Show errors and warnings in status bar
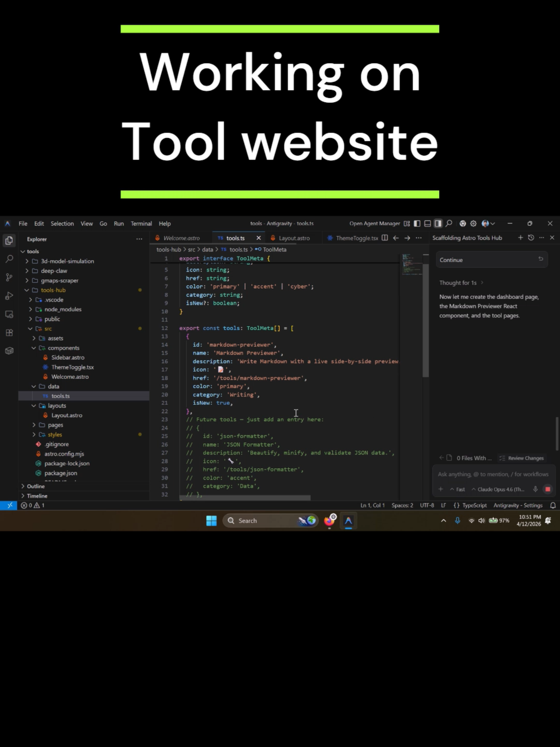Viewport: 560px width, 747px height. pyautogui.click(x=33, y=505)
